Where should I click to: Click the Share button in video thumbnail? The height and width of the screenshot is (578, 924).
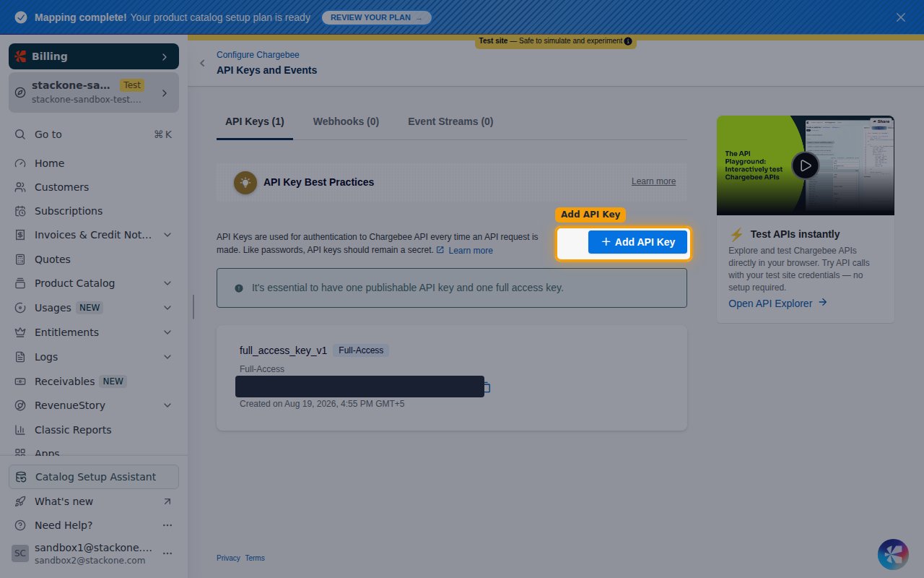pos(881,121)
